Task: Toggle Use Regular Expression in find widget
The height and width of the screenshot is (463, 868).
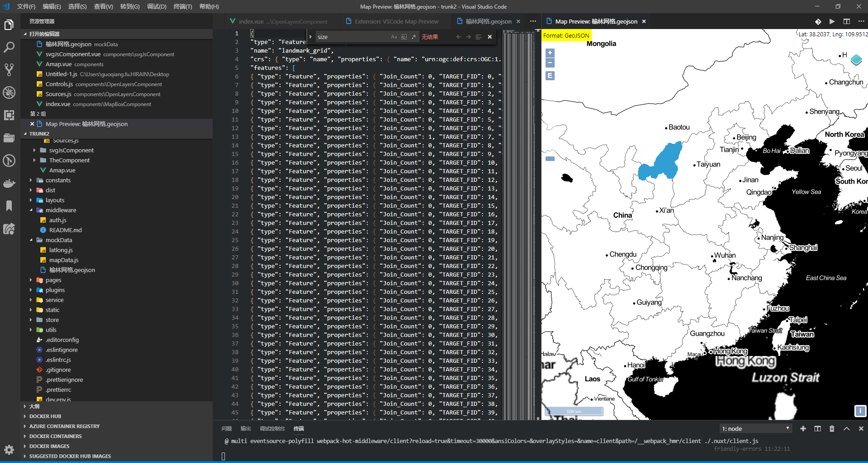Action: click(414, 37)
